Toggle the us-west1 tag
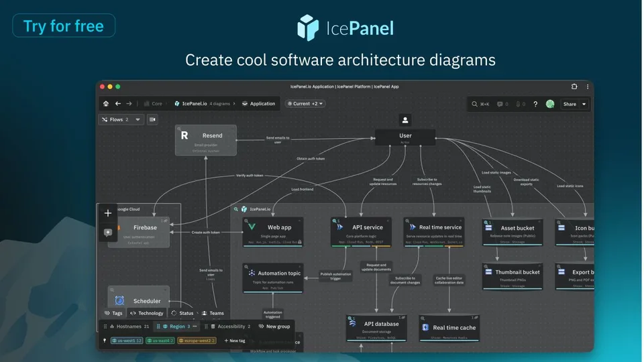Viewport: 644px width, 362px height. tap(127, 341)
